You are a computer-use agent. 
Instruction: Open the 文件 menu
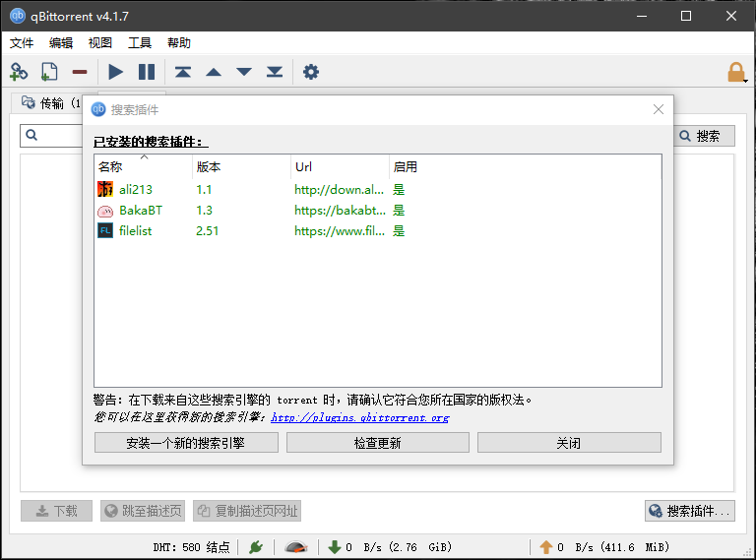coord(22,43)
